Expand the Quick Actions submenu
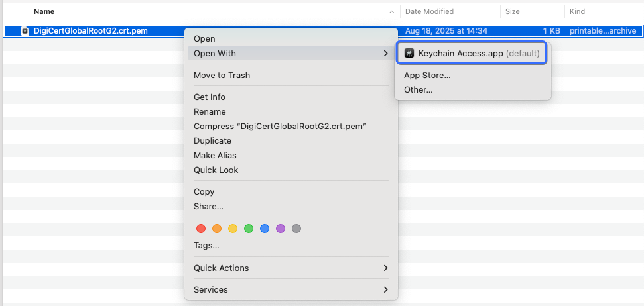The width and height of the screenshot is (644, 306). coord(386,268)
